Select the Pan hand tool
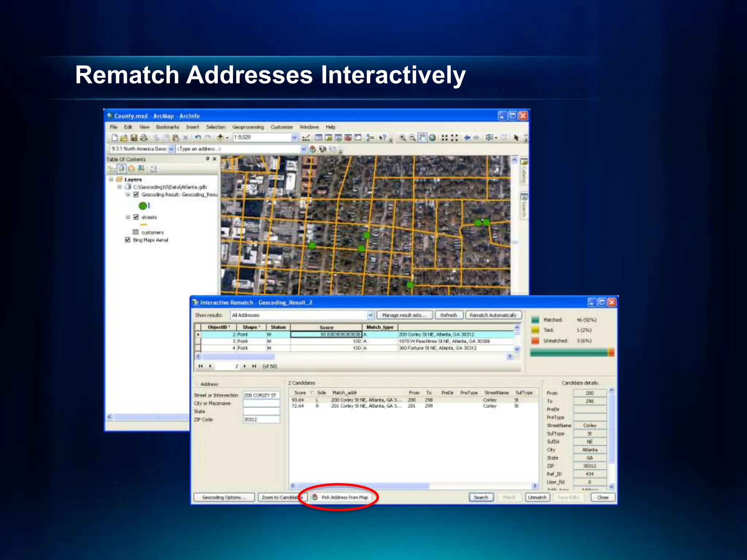The height and width of the screenshot is (560, 747). pyautogui.click(x=422, y=137)
